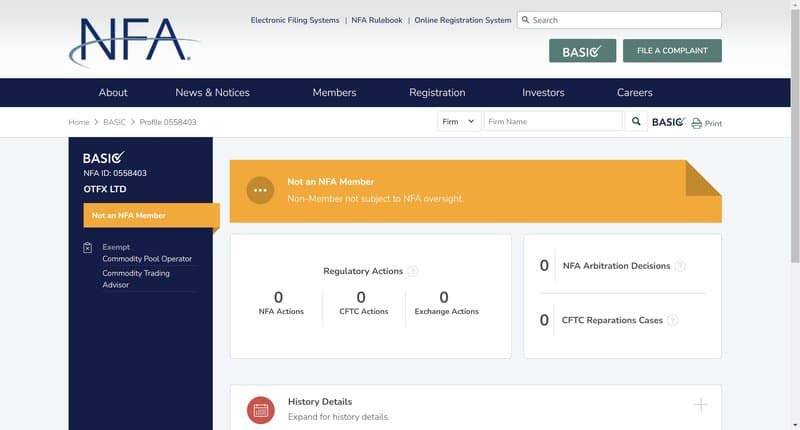Click the help icon next to Regulatory Actions
Image resolution: width=800 pixels, height=430 pixels.
coord(413,271)
